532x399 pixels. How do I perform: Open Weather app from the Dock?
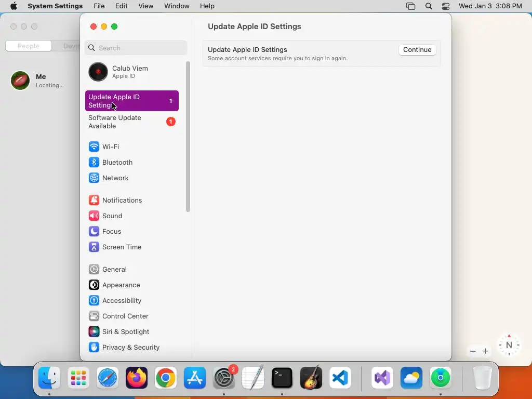pos(411,378)
